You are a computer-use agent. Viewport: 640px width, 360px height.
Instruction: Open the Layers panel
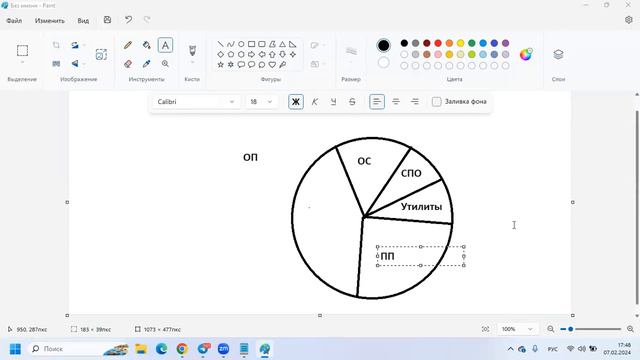(x=558, y=54)
